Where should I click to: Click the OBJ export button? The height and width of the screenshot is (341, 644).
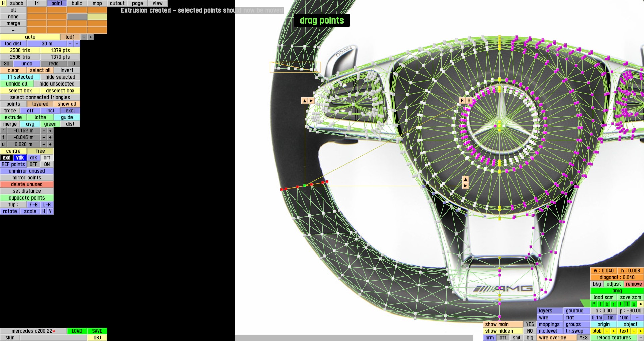click(x=97, y=338)
